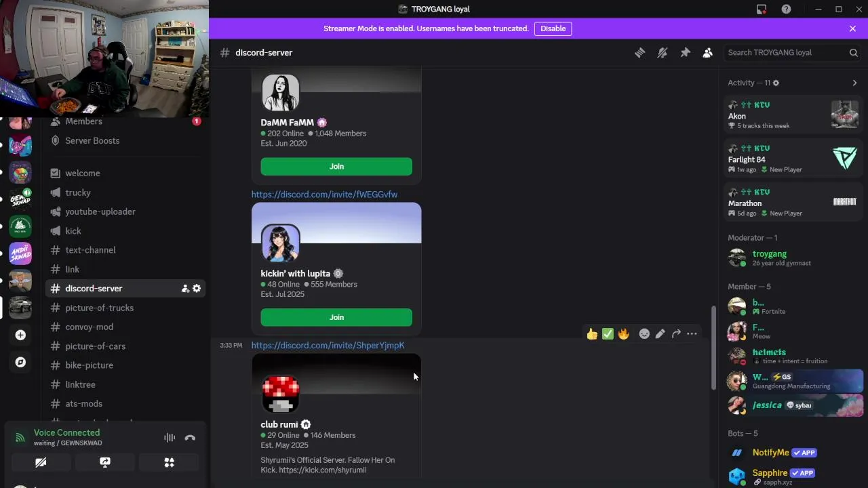Disconnect from voice call
The height and width of the screenshot is (488, 868).
coord(190,438)
